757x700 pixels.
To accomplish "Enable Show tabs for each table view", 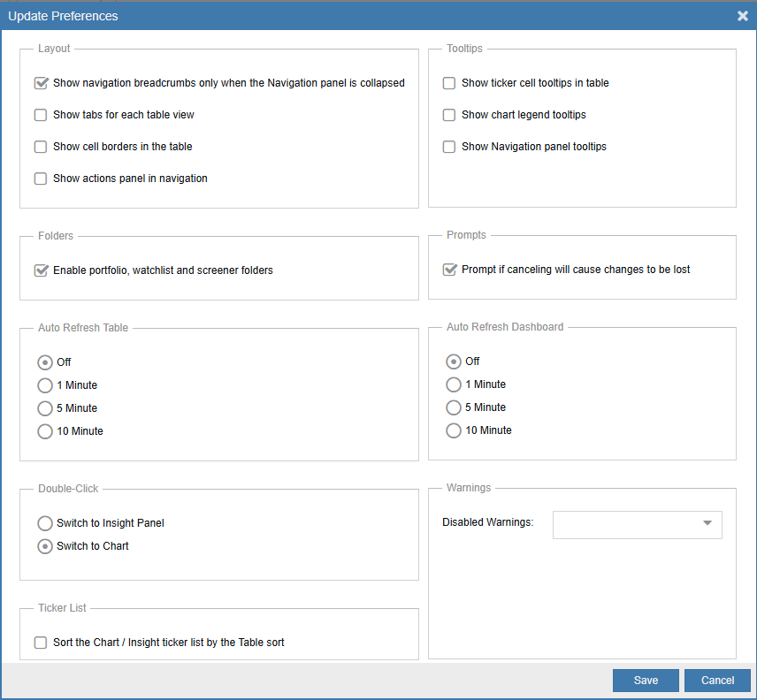I will pyautogui.click(x=41, y=115).
